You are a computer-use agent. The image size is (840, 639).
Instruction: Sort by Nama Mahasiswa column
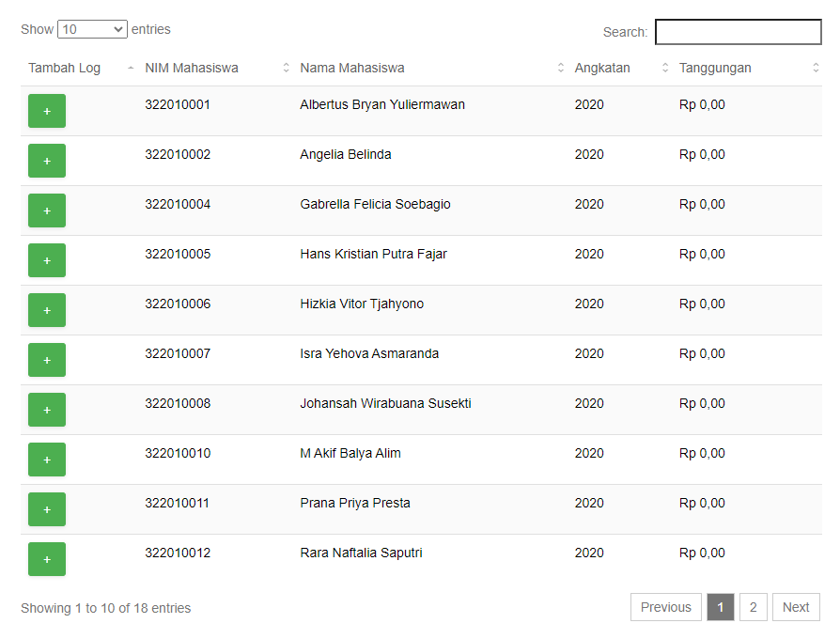pyautogui.click(x=429, y=68)
